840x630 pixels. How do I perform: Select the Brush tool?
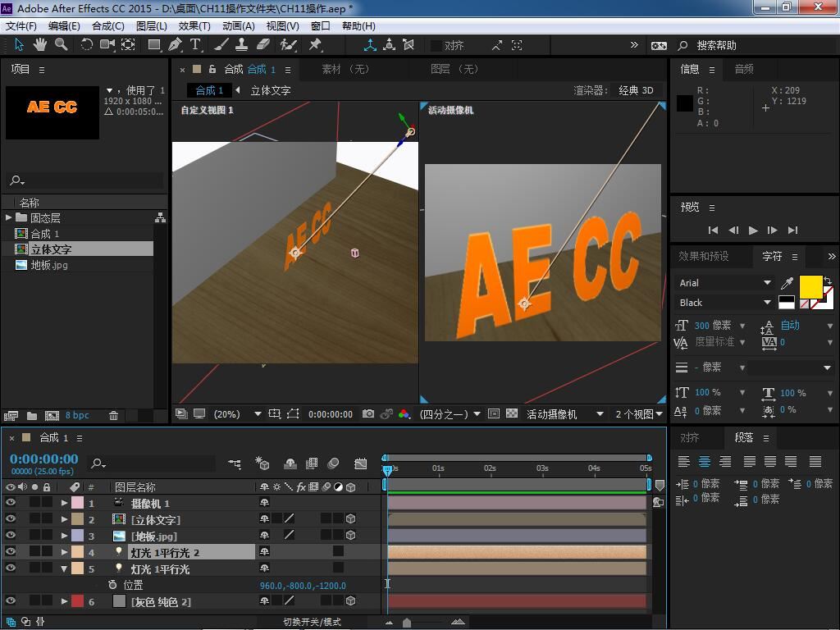pyautogui.click(x=221, y=45)
